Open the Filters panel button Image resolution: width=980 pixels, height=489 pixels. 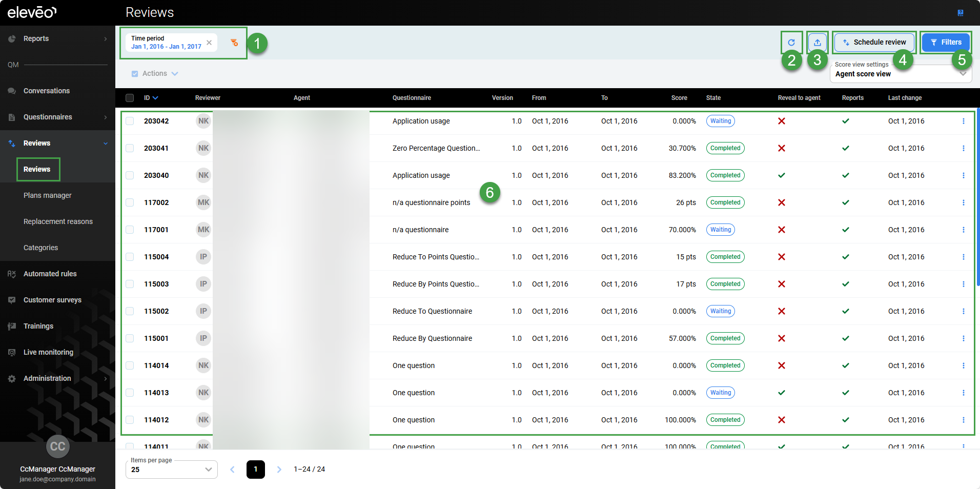[946, 43]
